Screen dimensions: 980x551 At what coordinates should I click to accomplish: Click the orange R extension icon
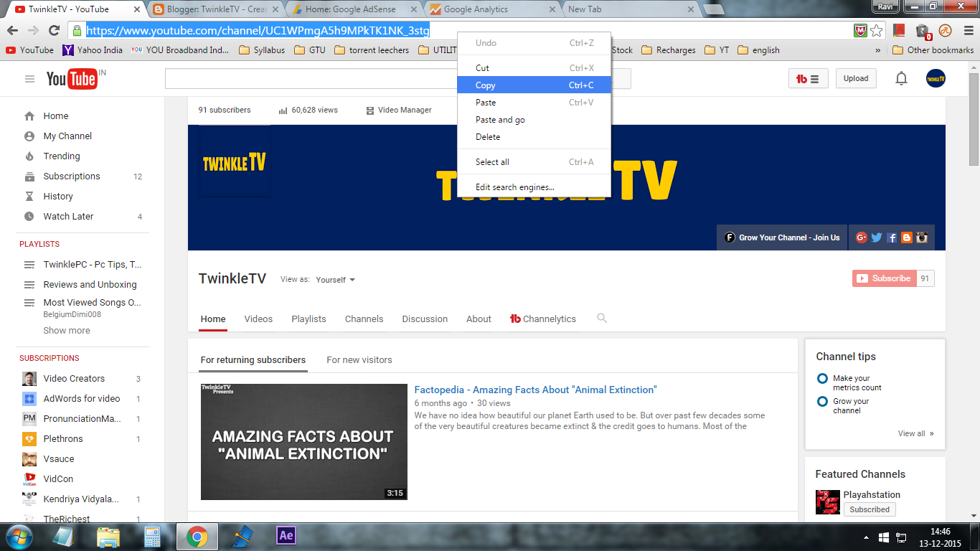pos(945,30)
